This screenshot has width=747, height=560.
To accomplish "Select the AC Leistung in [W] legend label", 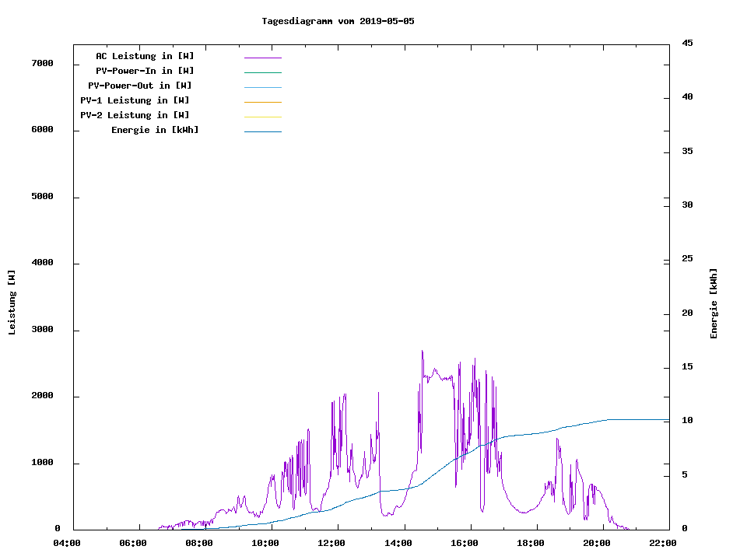I will coord(145,56).
